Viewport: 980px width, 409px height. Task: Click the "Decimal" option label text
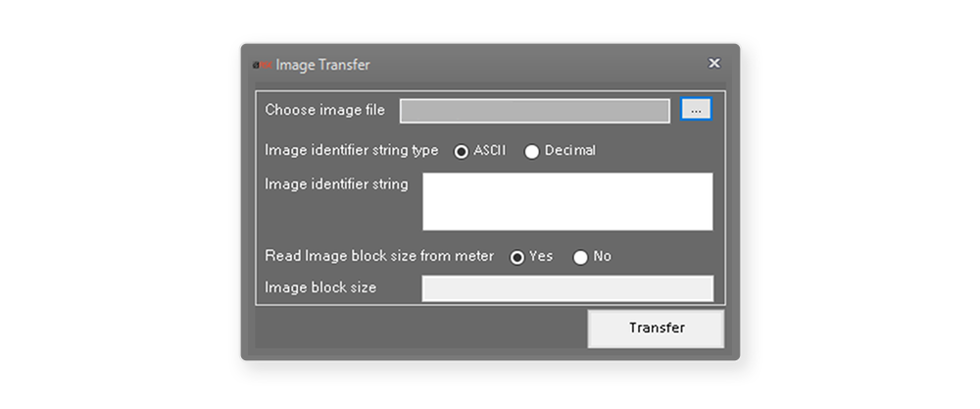(x=569, y=150)
